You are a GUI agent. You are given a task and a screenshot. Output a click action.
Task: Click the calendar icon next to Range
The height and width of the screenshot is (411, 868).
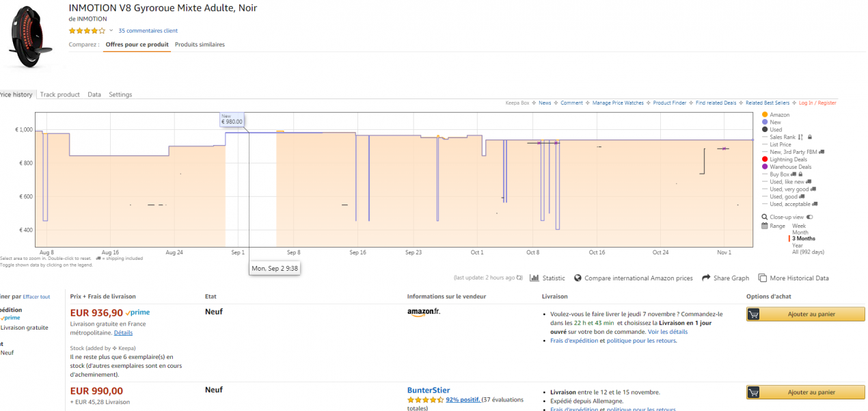[765, 226]
